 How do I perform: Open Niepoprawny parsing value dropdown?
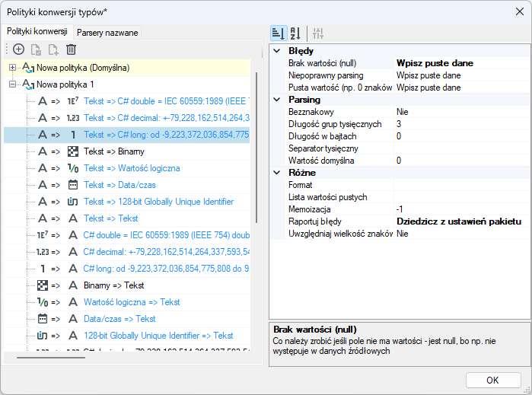[x=462, y=75]
